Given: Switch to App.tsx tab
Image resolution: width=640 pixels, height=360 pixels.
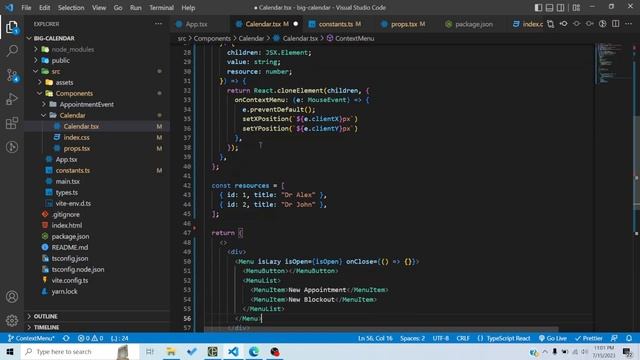Looking at the screenshot, I should [x=196, y=24].
